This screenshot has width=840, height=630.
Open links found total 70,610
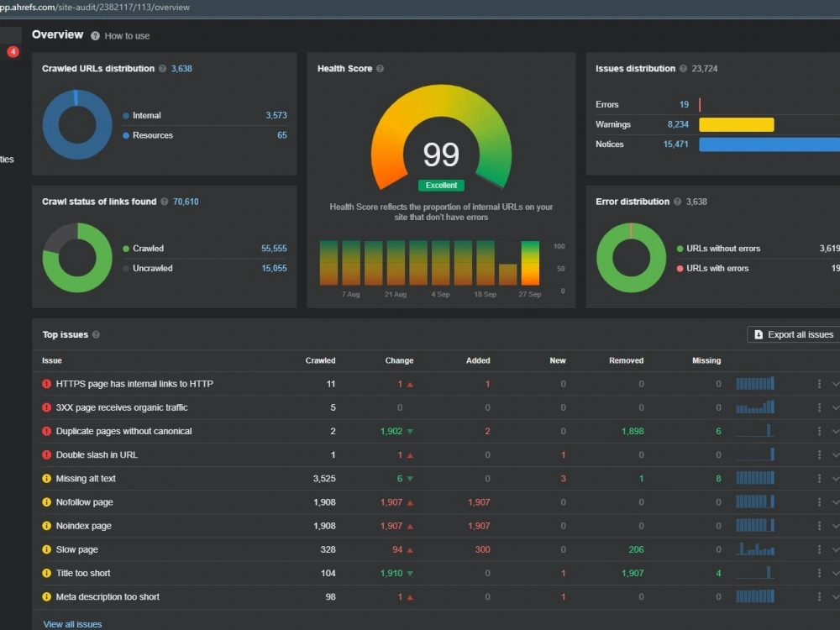point(186,202)
